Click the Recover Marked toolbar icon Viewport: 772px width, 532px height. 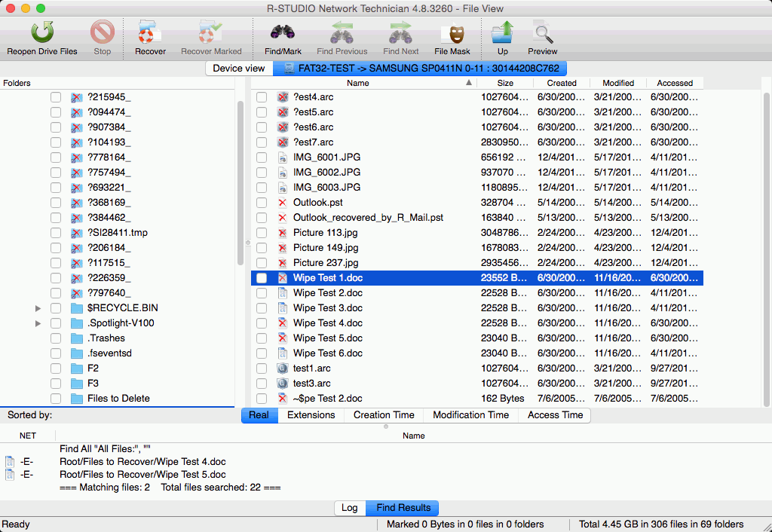pyautogui.click(x=211, y=32)
